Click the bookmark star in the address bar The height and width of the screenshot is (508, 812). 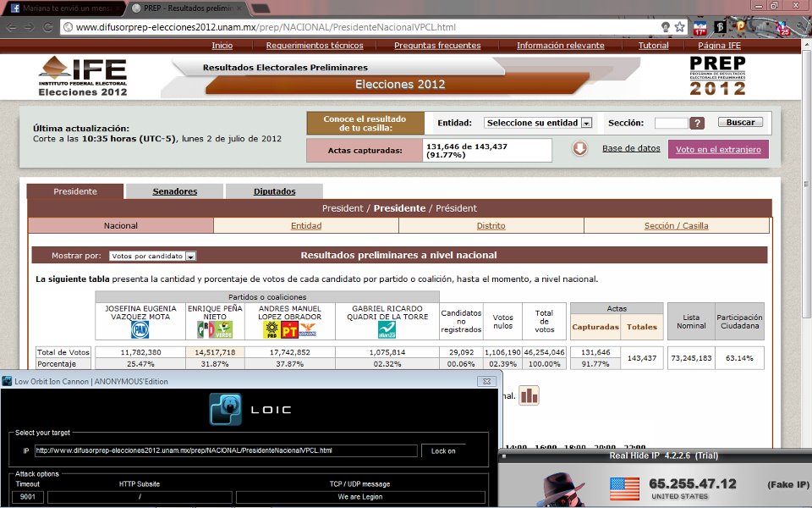[679, 27]
